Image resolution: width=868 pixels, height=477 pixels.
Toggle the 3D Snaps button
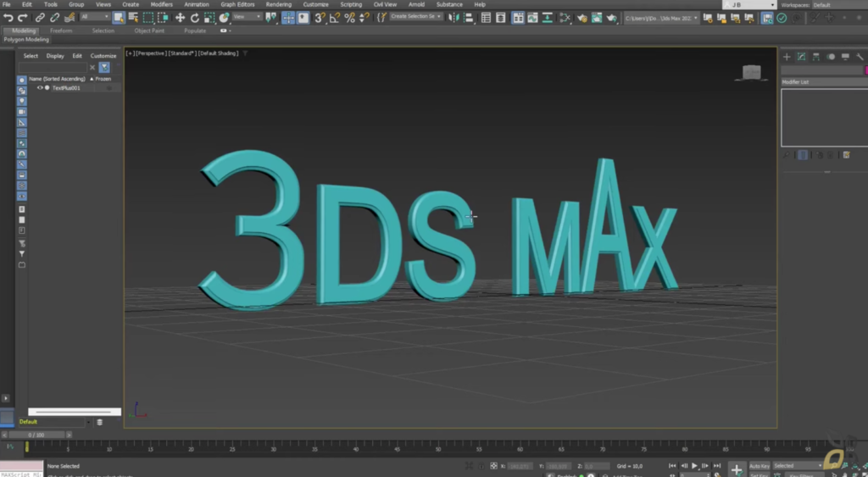click(x=320, y=18)
